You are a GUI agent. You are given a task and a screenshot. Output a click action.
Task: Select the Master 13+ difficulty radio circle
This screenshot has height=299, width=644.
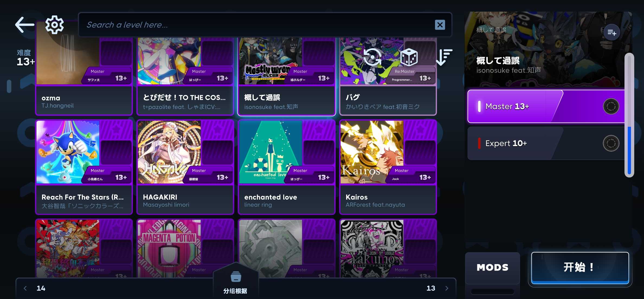pos(611,106)
